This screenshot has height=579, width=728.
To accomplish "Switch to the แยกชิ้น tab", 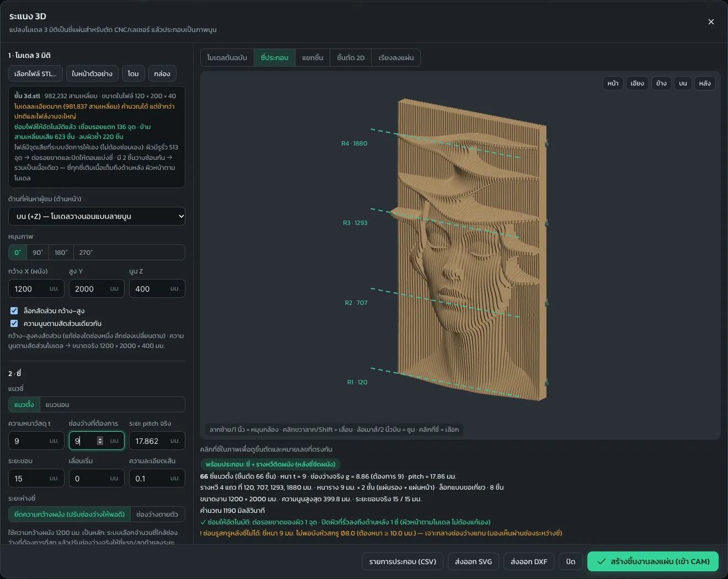I will click(313, 58).
